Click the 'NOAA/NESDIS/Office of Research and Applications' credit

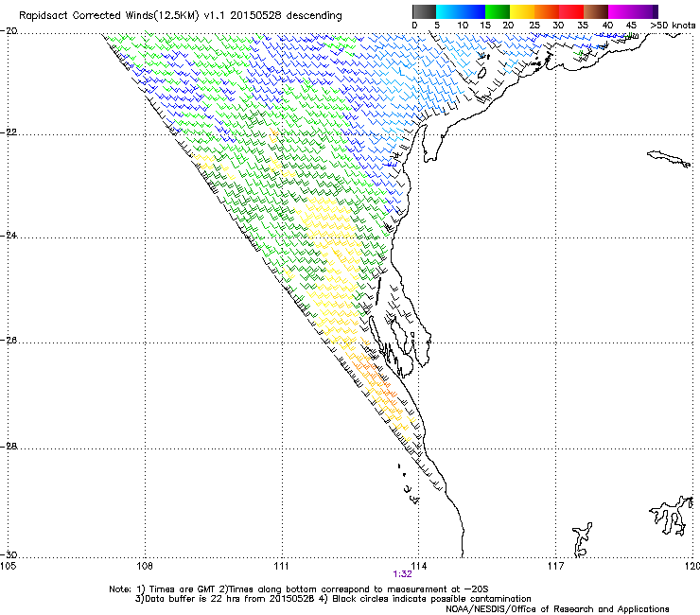(x=557, y=609)
